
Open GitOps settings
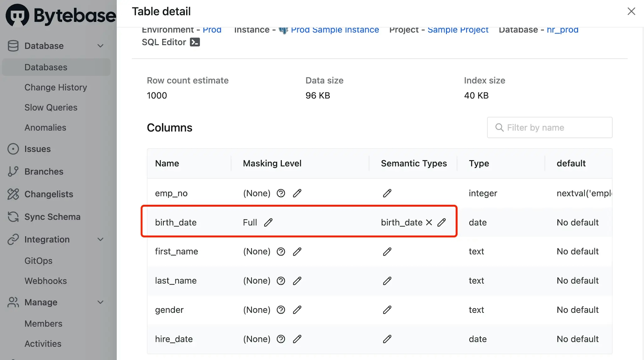[39, 261]
